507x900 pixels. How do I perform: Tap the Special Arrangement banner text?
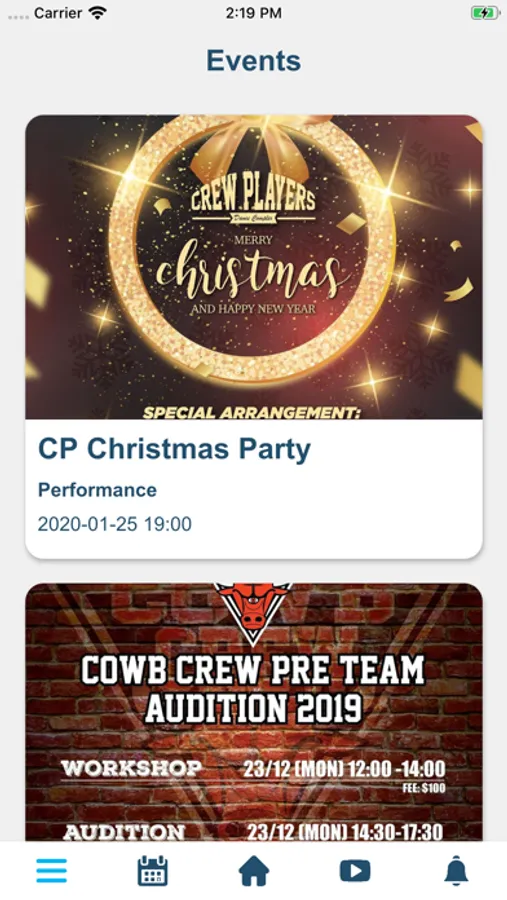[251, 412]
